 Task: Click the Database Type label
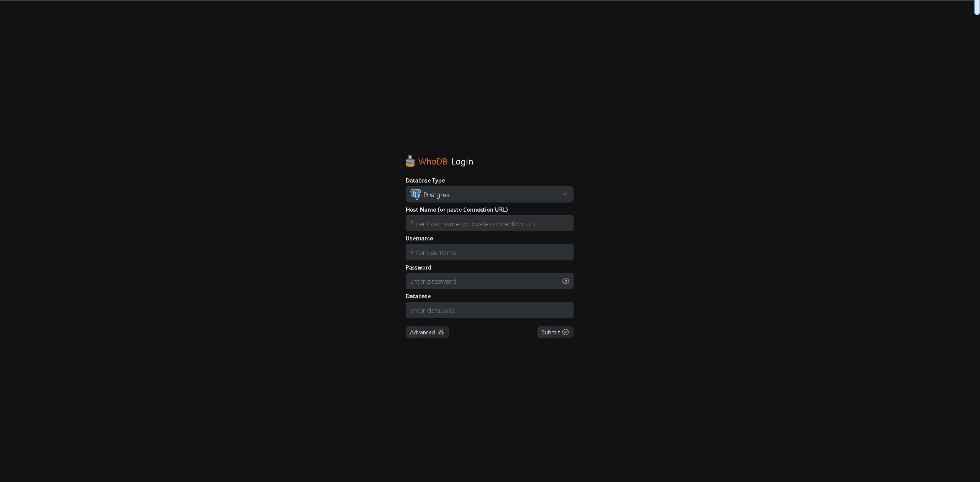[x=425, y=180]
